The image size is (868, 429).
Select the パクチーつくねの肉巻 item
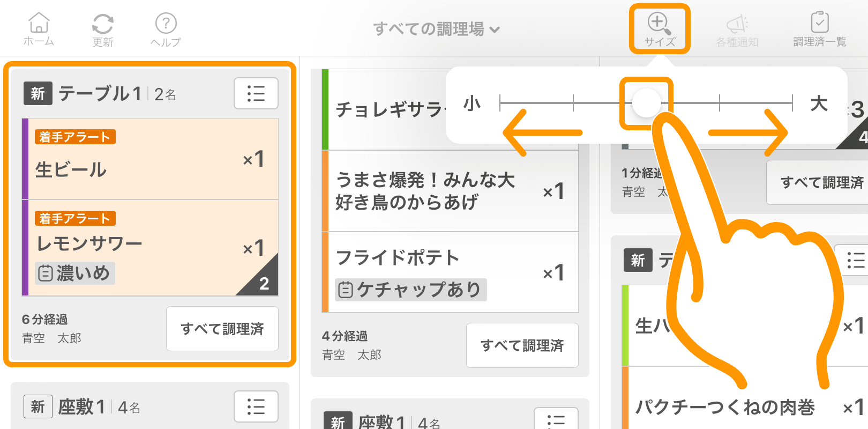[x=745, y=398]
